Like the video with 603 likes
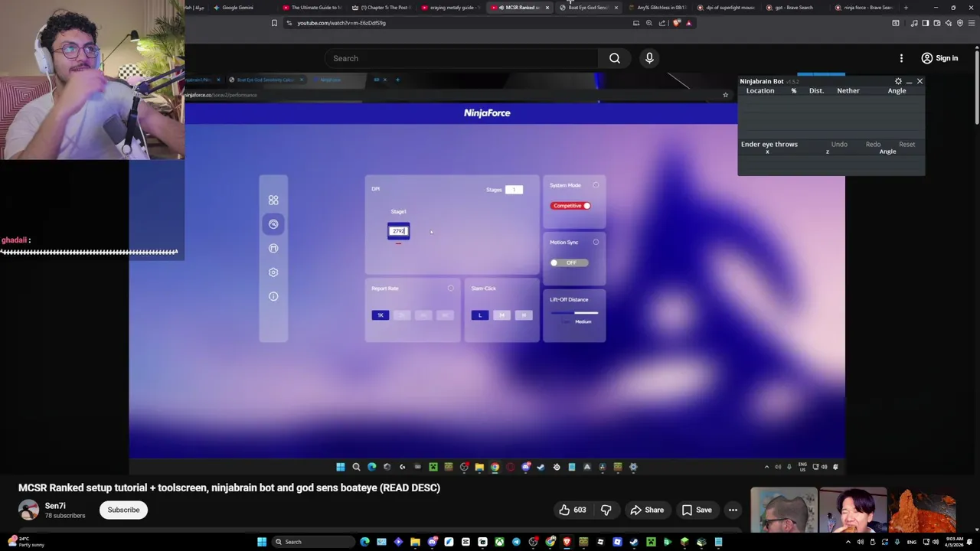This screenshot has width=980, height=551. (x=572, y=510)
